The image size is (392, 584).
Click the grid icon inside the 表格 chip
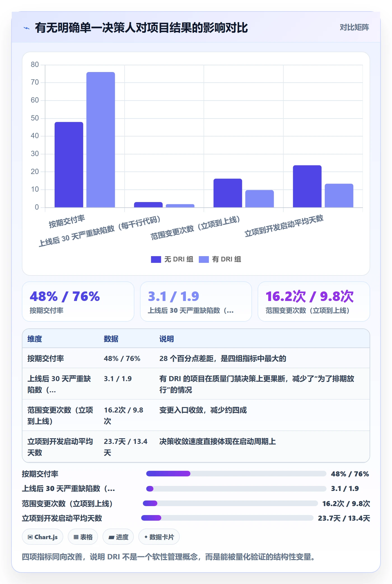click(76, 537)
